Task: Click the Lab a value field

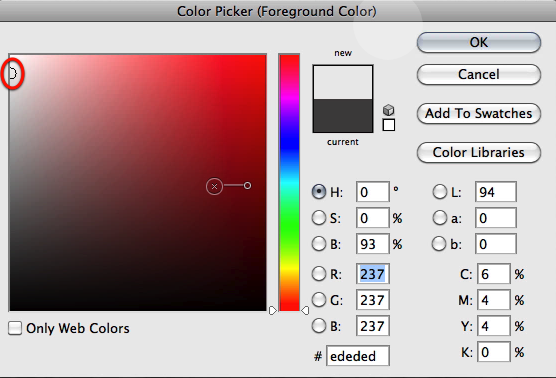Action: point(496,218)
